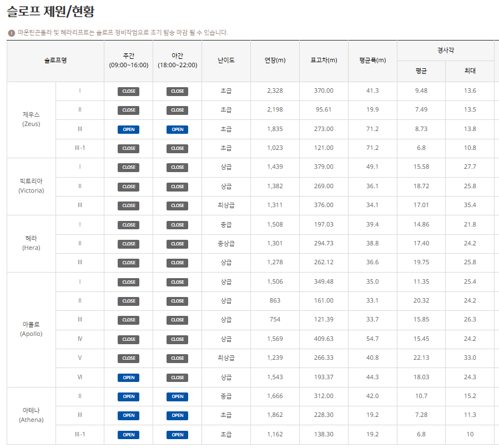Viewport: 499px width, 448px height.
Task: Click the max slope value 33.0
Action: 470,358
